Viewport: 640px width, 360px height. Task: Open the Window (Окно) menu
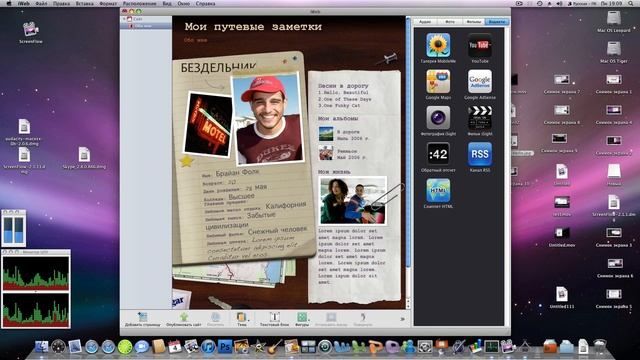pos(184,3)
